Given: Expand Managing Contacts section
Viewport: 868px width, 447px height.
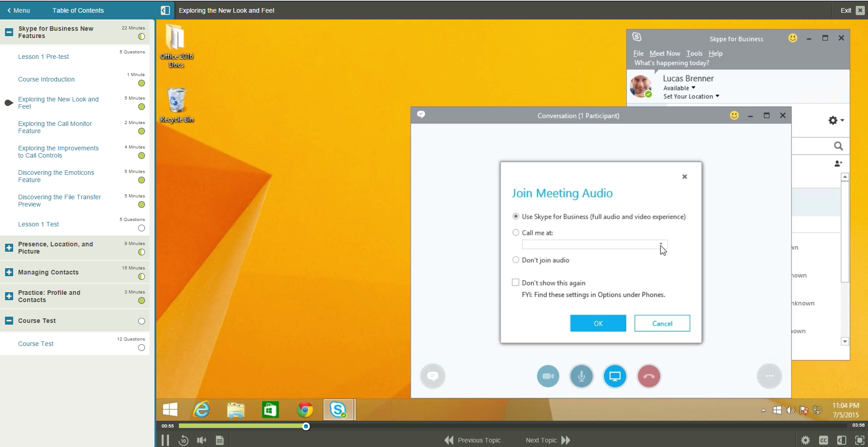Looking at the screenshot, I should pos(9,272).
